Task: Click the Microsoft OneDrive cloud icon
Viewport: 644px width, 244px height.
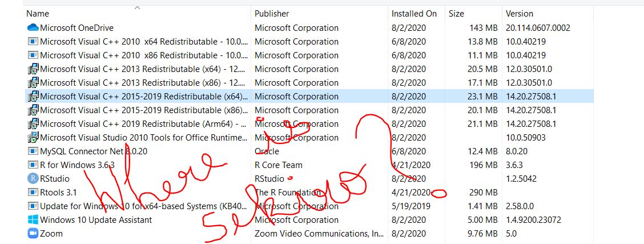Action: tap(33, 27)
